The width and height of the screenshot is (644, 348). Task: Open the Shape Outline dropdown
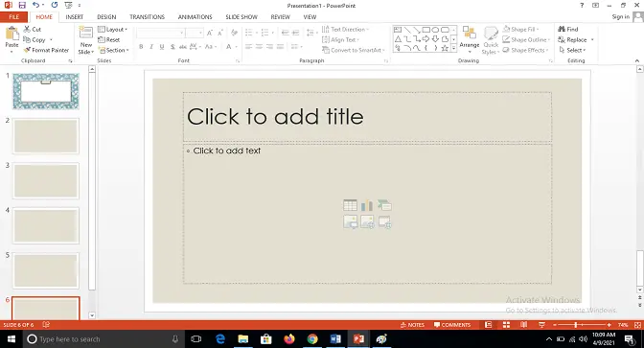[x=526, y=39]
